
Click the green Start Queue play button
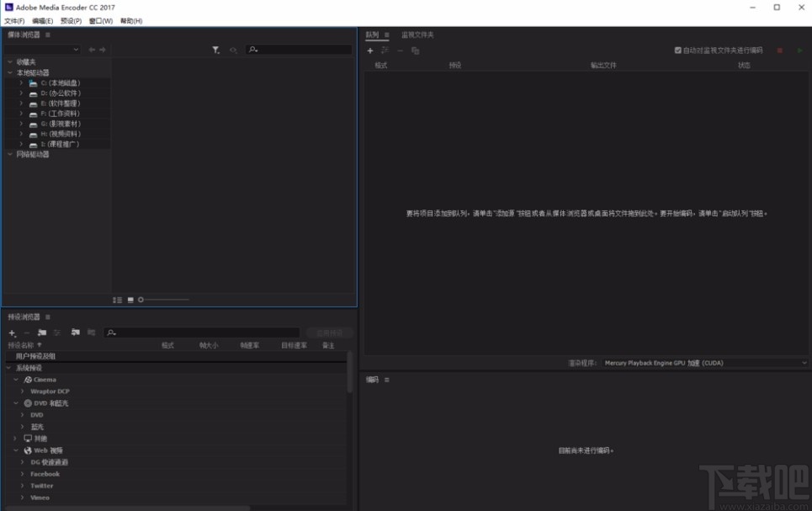[x=799, y=51]
